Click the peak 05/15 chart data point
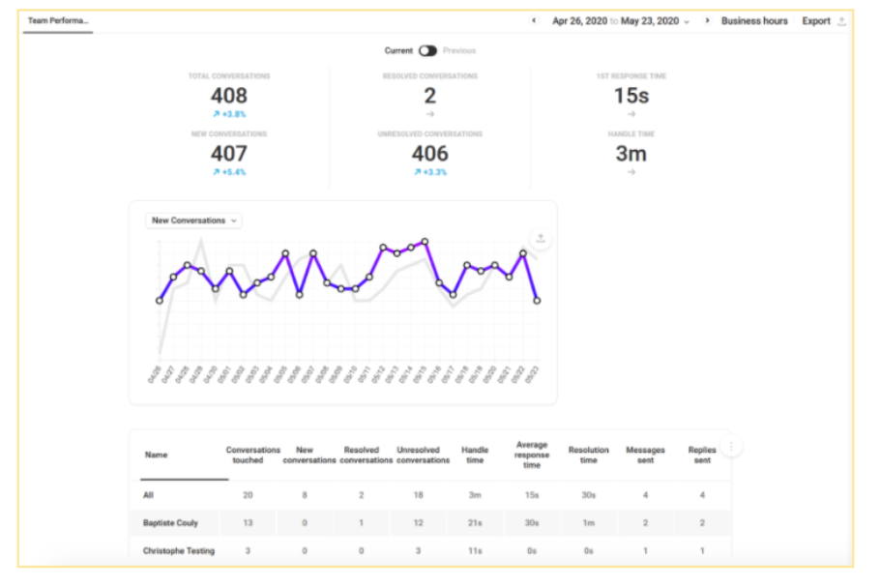Image resolution: width=880 pixels, height=588 pixels. pyautogui.click(x=425, y=242)
